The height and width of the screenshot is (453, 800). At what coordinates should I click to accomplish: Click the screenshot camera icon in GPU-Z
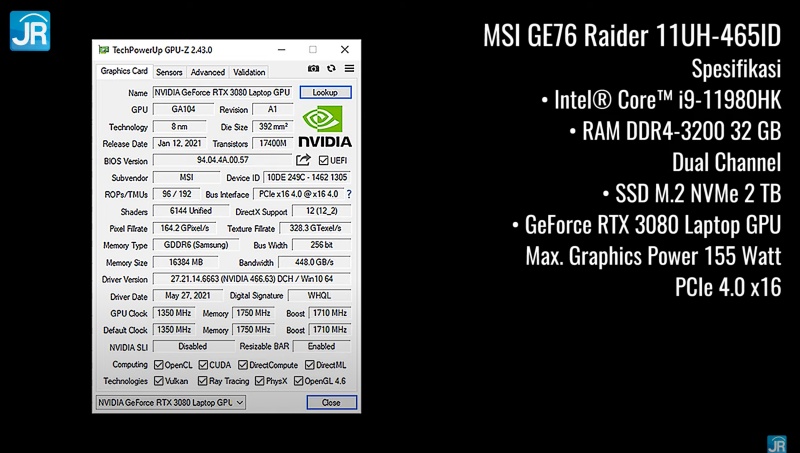click(x=313, y=68)
